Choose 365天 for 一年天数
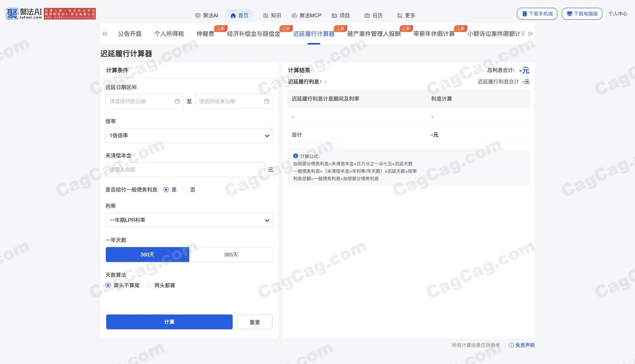This screenshot has width=635, height=364. tap(231, 255)
